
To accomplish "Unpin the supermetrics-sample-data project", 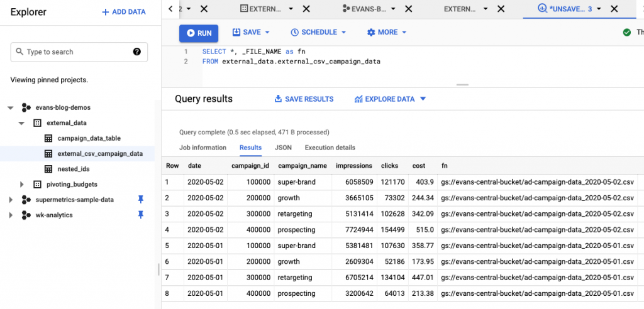I will 140,200.
